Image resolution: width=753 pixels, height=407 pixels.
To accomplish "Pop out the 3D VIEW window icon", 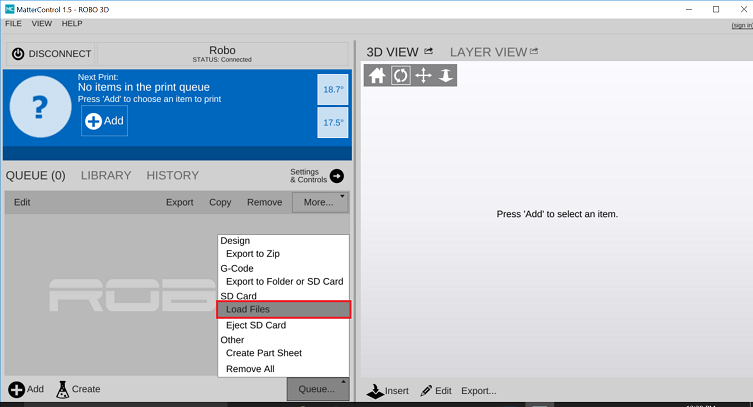I will (x=428, y=51).
